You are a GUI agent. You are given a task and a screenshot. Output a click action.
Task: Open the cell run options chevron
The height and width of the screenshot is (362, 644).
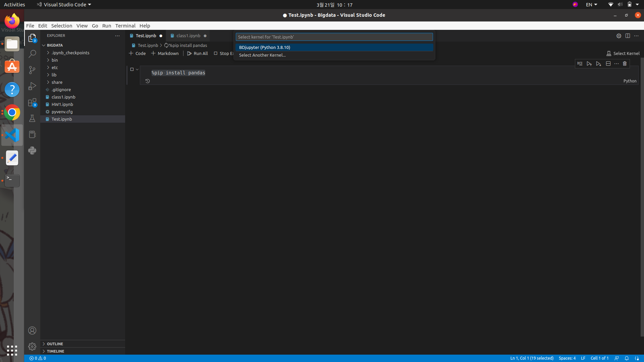137,69
